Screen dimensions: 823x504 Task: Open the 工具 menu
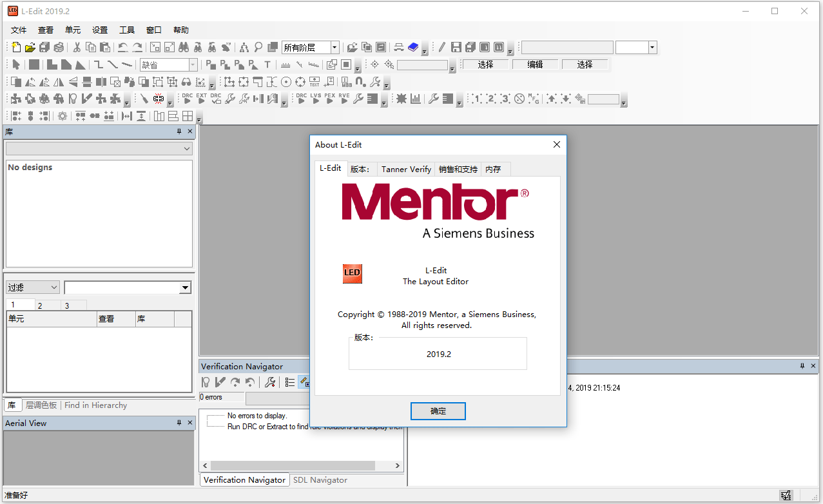click(127, 30)
